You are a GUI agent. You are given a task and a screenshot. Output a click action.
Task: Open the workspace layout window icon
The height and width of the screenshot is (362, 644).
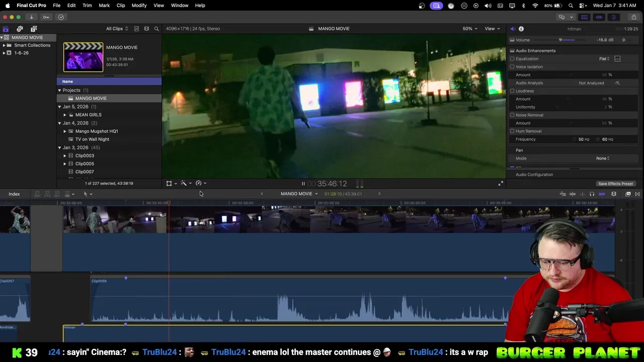(561, 17)
